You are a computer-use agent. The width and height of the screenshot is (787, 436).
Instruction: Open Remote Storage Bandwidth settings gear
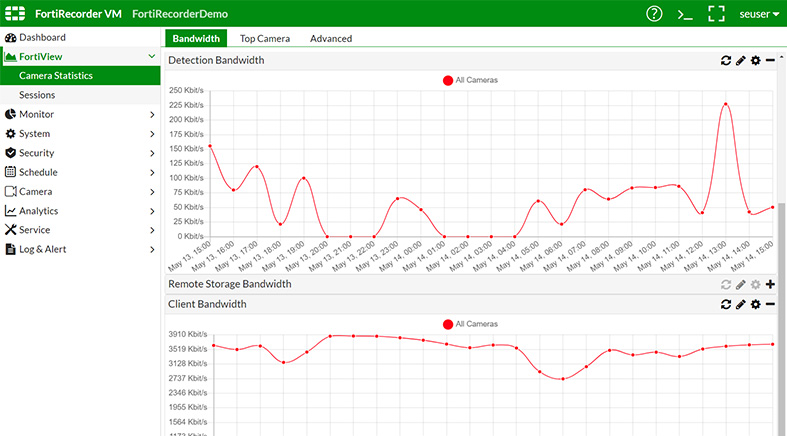[755, 284]
